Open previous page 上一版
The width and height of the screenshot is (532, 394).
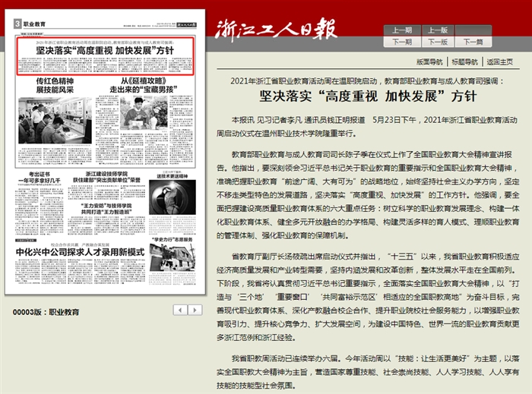438,30
